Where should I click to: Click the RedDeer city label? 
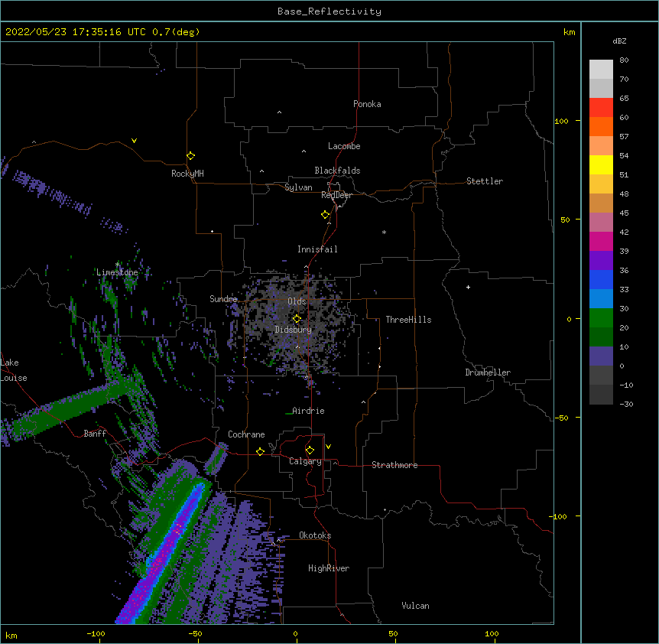pyautogui.click(x=336, y=195)
